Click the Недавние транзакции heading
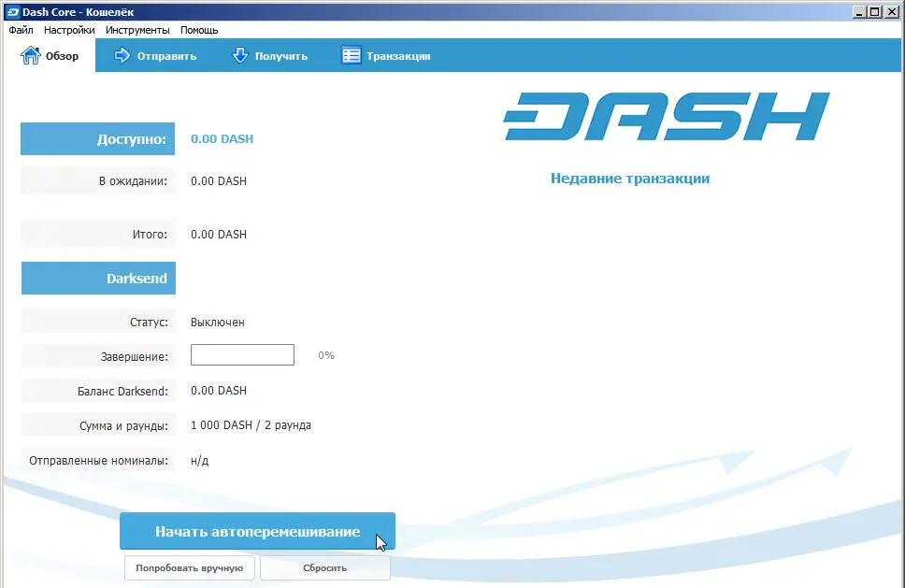Screen dimensions: 905x588 629,179
